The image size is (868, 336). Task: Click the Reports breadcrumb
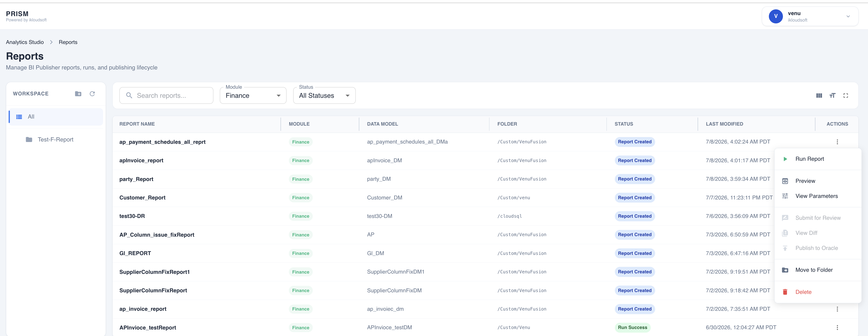tap(68, 42)
